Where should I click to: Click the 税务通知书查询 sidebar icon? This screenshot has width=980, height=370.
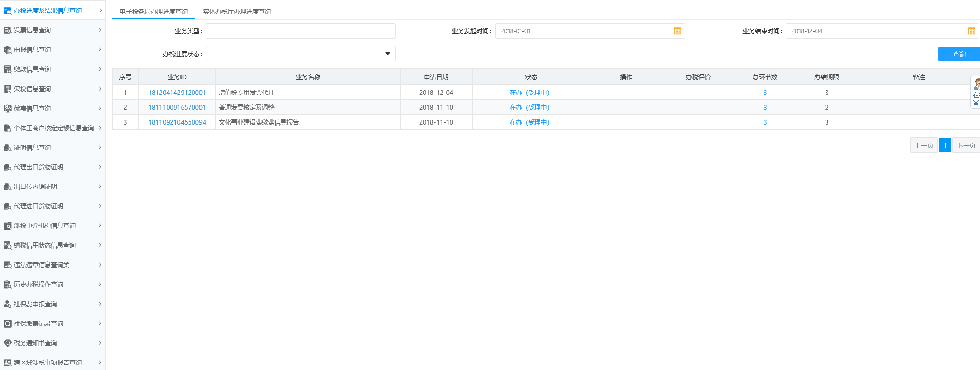7,343
